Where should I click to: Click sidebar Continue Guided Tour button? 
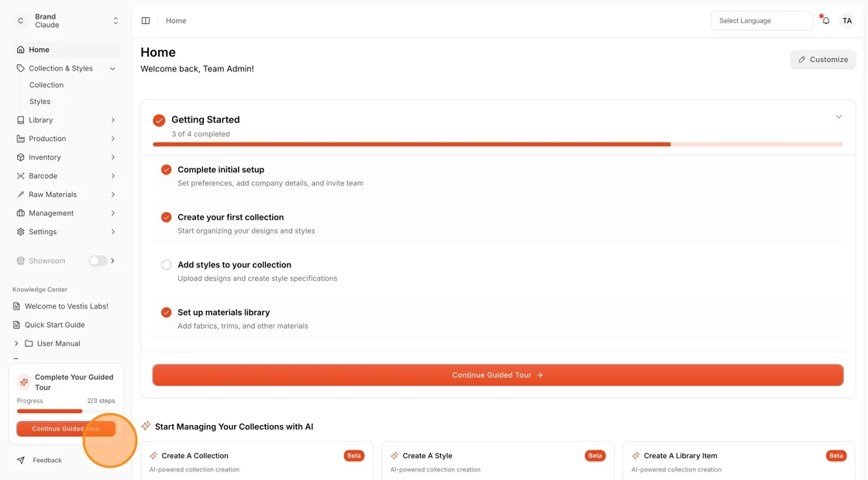tap(66, 429)
